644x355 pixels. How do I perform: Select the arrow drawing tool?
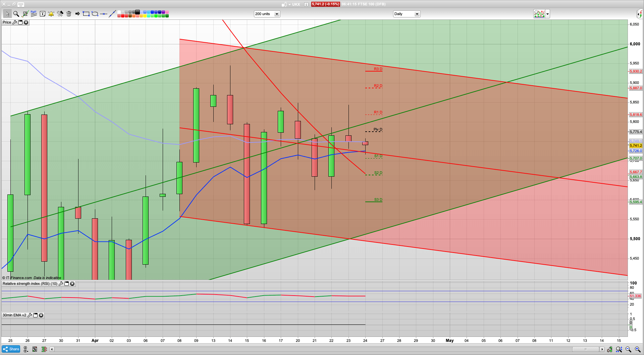coord(77,14)
